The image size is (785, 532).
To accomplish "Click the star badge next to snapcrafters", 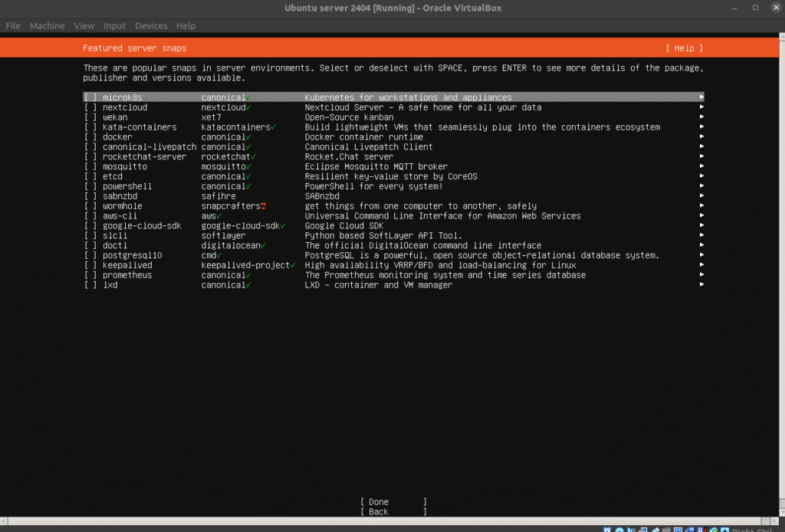I will coord(264,206).
